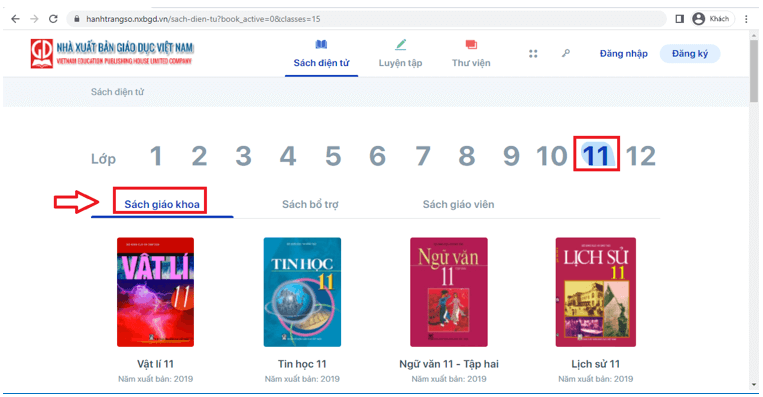Select grade 9 in Lớp row
Viewport: 763px width, 397px height.
pyautogui.click(x=511, y=156)
